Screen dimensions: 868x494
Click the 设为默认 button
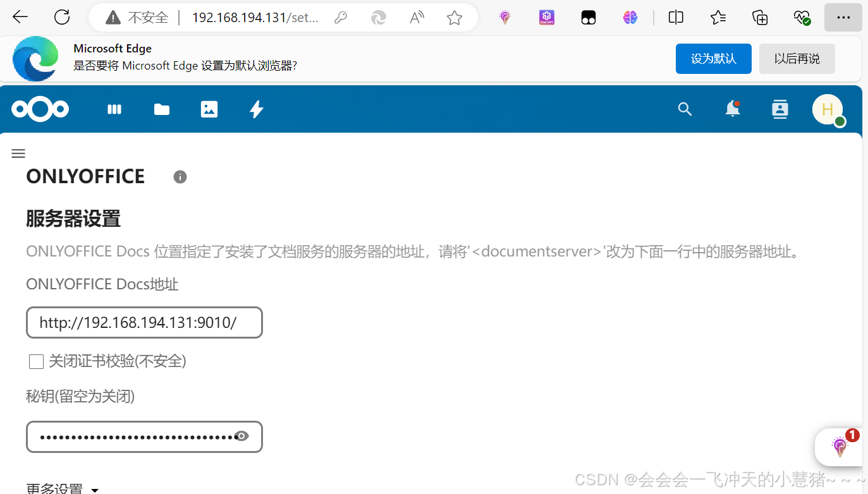tap(713, 58)
